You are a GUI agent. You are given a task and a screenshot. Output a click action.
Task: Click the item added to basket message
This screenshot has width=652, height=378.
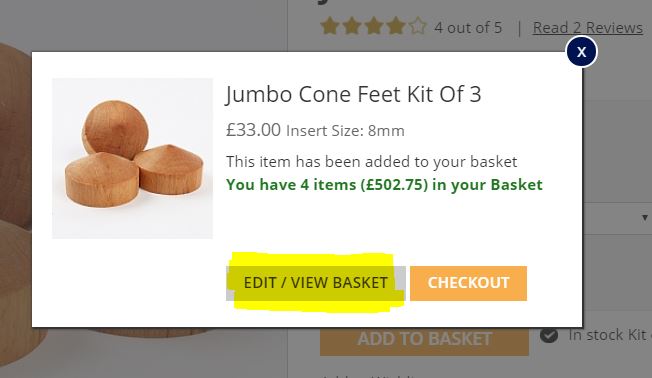pyautogui.click(x=371, y=161)
